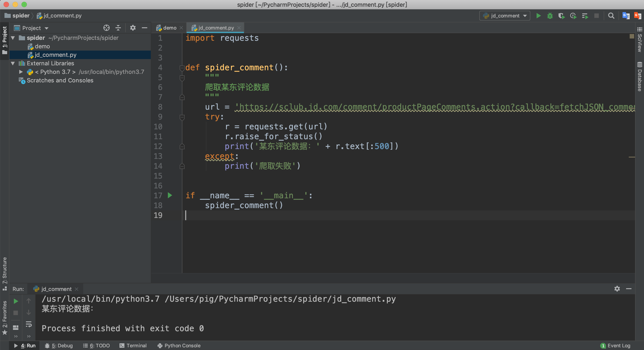Collapse all in Project panel
The image size is (644, 350).
(118, 28)
